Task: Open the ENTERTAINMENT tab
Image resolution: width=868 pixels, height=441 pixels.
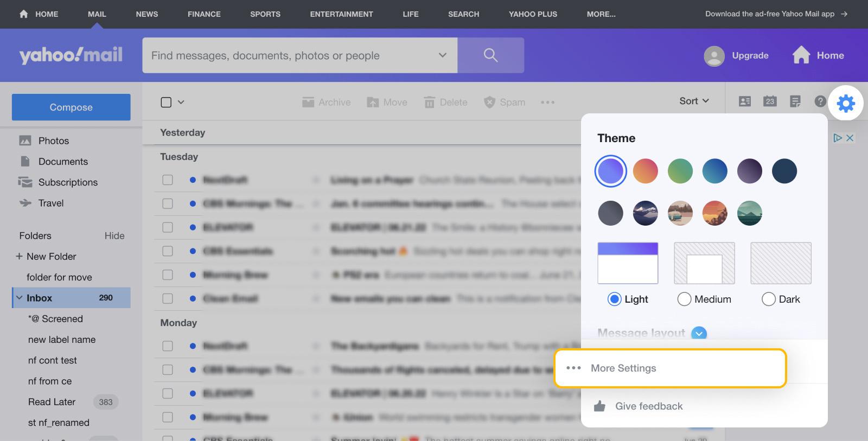Action: (x=341, y=14)
